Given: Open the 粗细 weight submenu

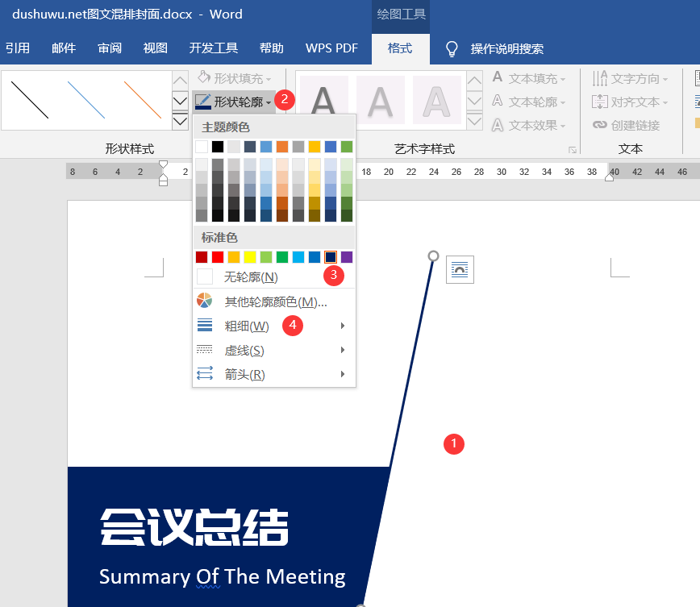Looking at the screenshot, I should tap(273, 326).
